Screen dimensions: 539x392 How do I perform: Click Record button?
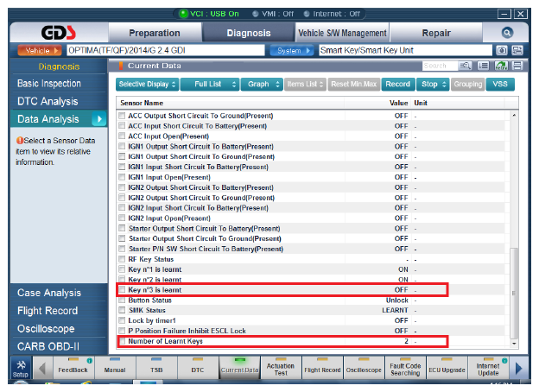397,84
